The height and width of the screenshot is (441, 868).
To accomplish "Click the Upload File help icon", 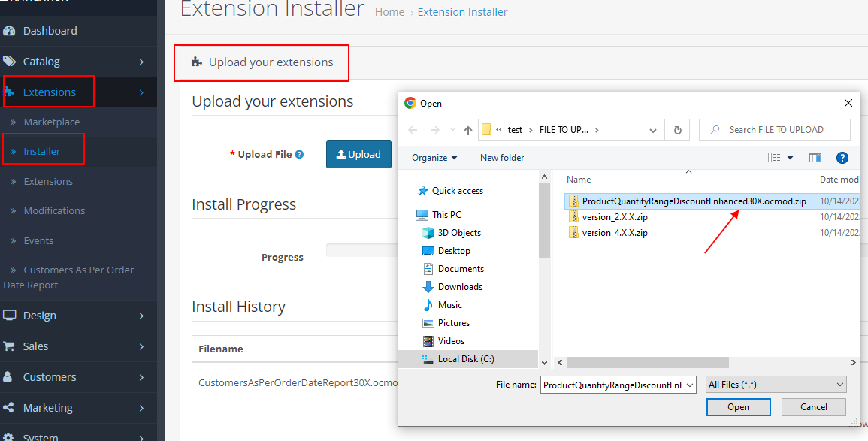I will click(299, 155).
